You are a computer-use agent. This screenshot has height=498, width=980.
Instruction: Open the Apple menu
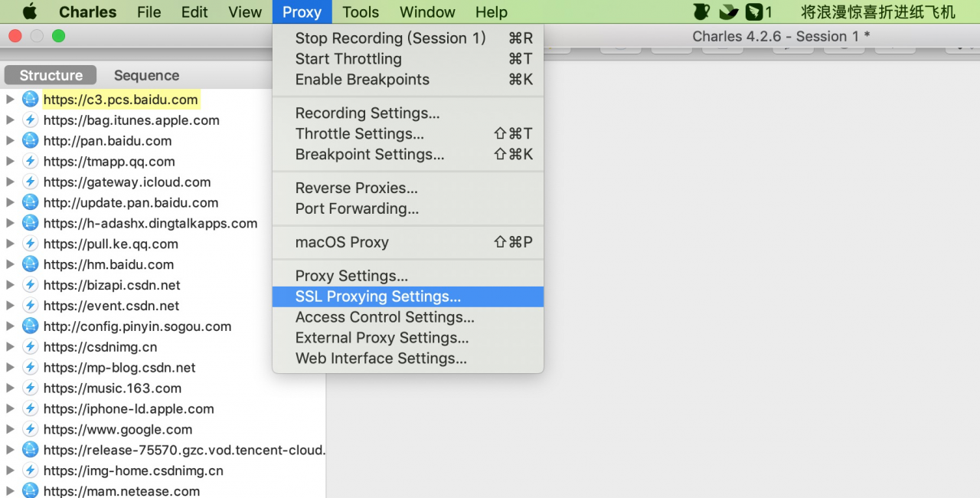(x=30, y=11)
